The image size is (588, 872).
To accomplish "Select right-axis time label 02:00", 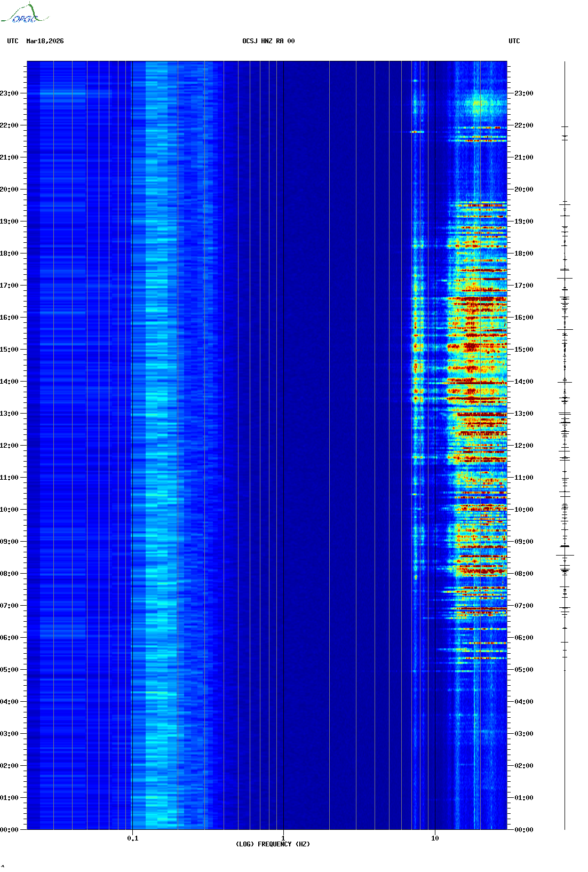I will (x=524, y=766).
